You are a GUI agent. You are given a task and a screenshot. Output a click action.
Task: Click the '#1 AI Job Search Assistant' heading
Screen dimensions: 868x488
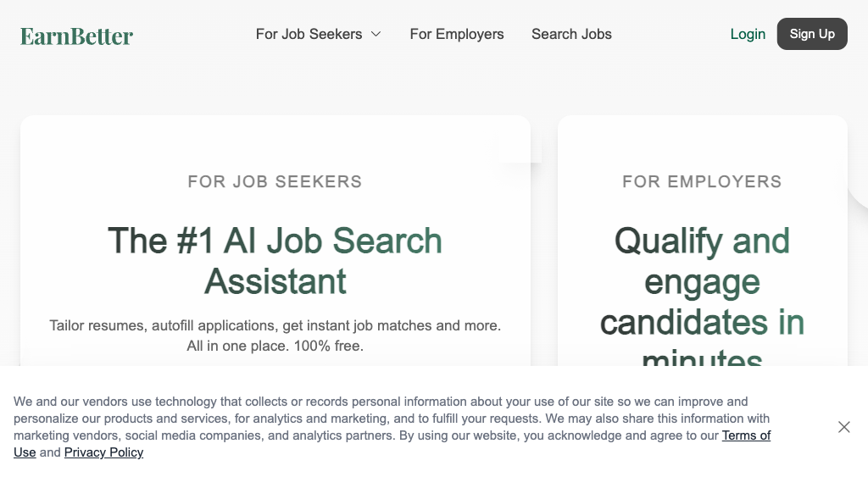(275, 261)
